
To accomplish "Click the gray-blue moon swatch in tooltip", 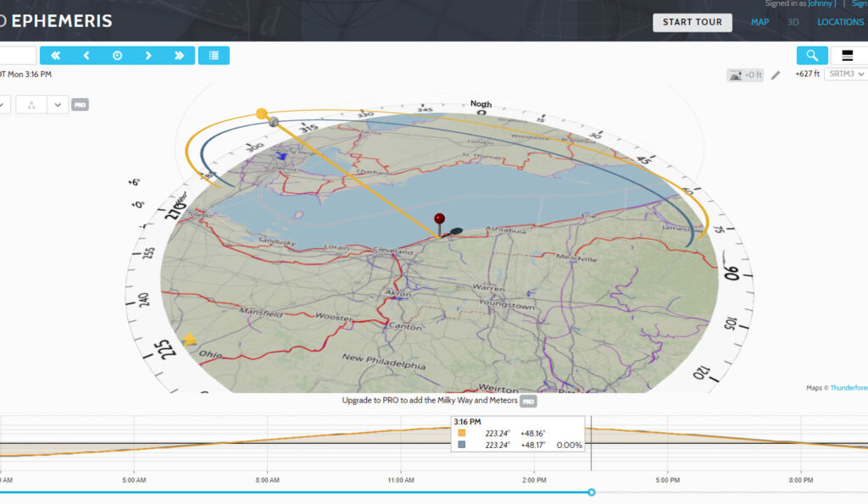I will pos(462,444).
